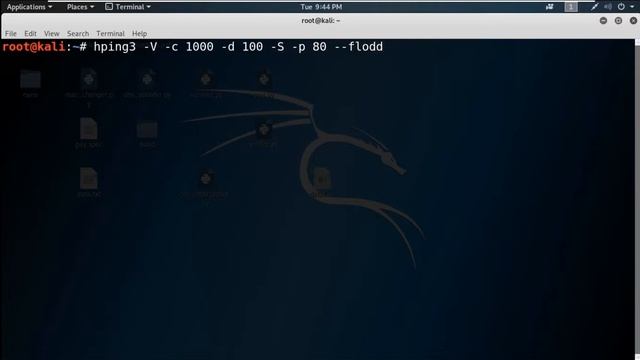Open the File menu
Viewport: 640px width, 360px height.
click(11, 33)
